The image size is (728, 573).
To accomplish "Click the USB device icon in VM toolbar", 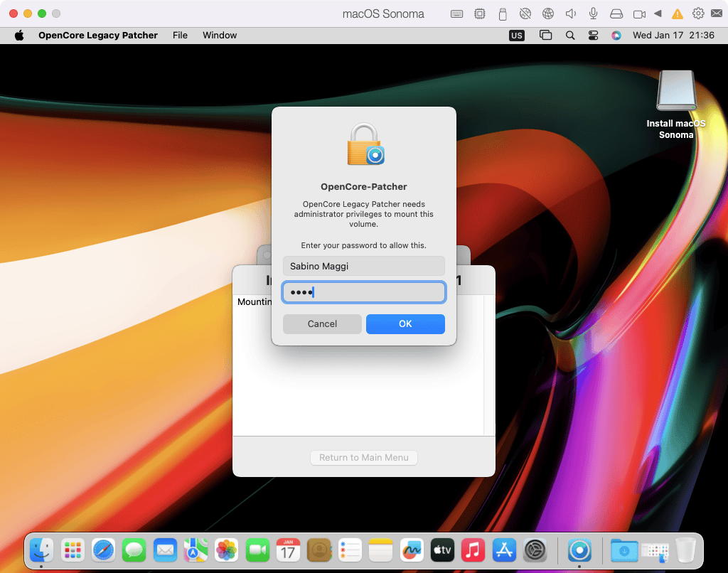I will point(503,14).
